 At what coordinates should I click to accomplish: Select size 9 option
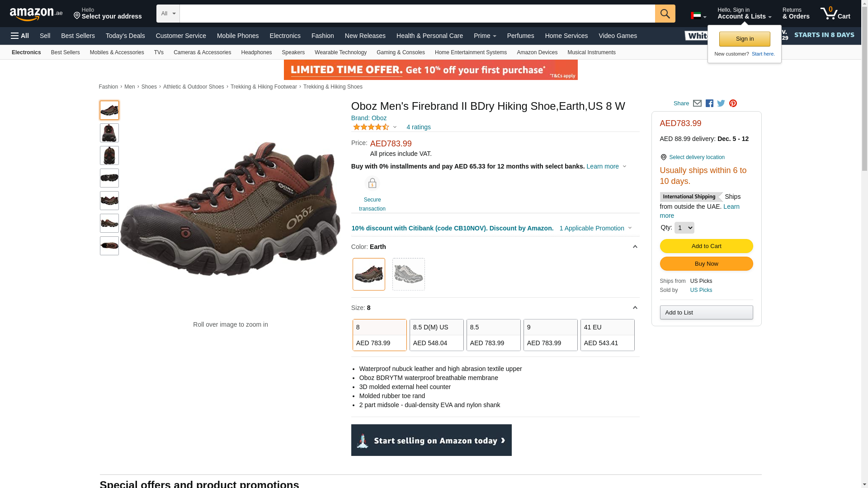551,335
